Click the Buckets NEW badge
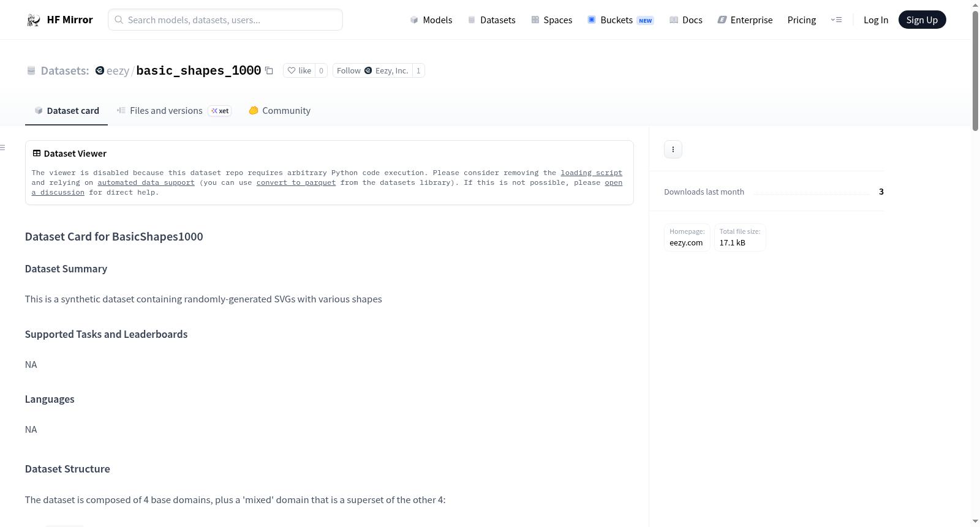The width and height of the screenshot is (980, 527). click(645, 20)
